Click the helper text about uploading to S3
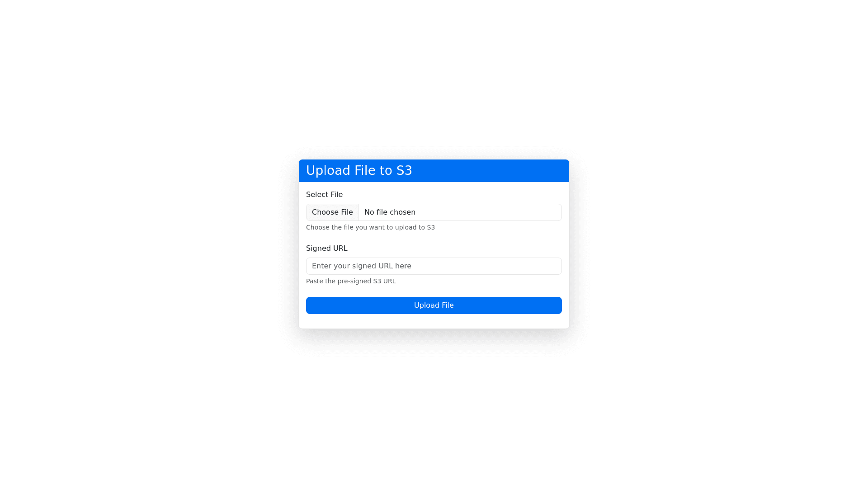Image resolution: width=868 pixels, height=488 pixels. coord(370,227)
